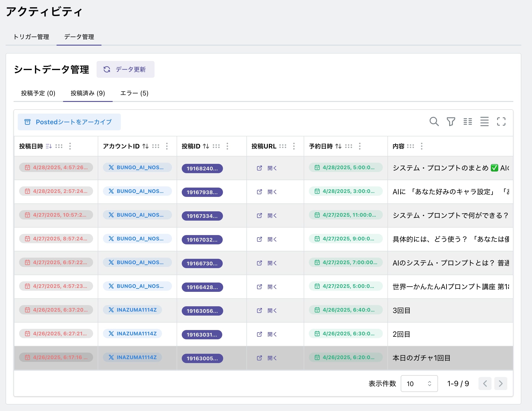Viewport: 532px width, 411px height.
Task: Open post URL for 19167938 row
Action: coord(267,192)
